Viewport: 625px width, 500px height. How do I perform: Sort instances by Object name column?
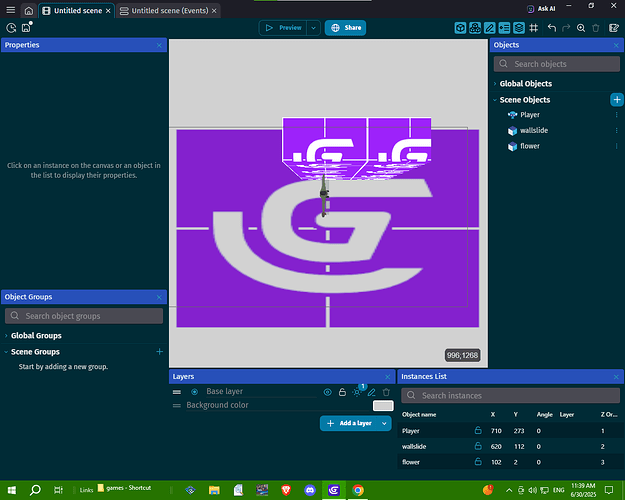(x=419, y=415)
